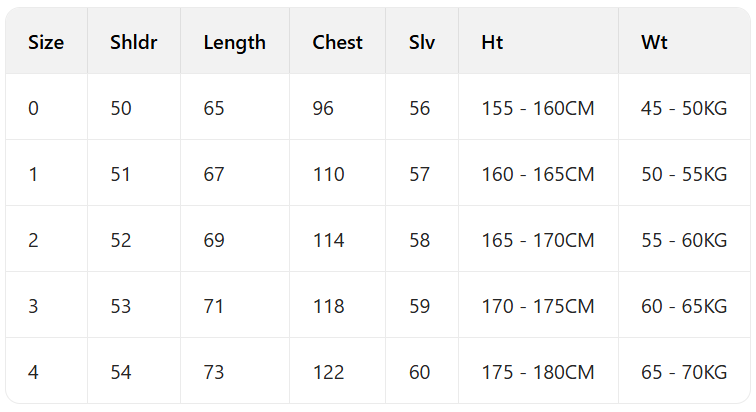Select the 160 - 165CM height cell
Viewport: 756px width, 412px height.
[537, 174]
